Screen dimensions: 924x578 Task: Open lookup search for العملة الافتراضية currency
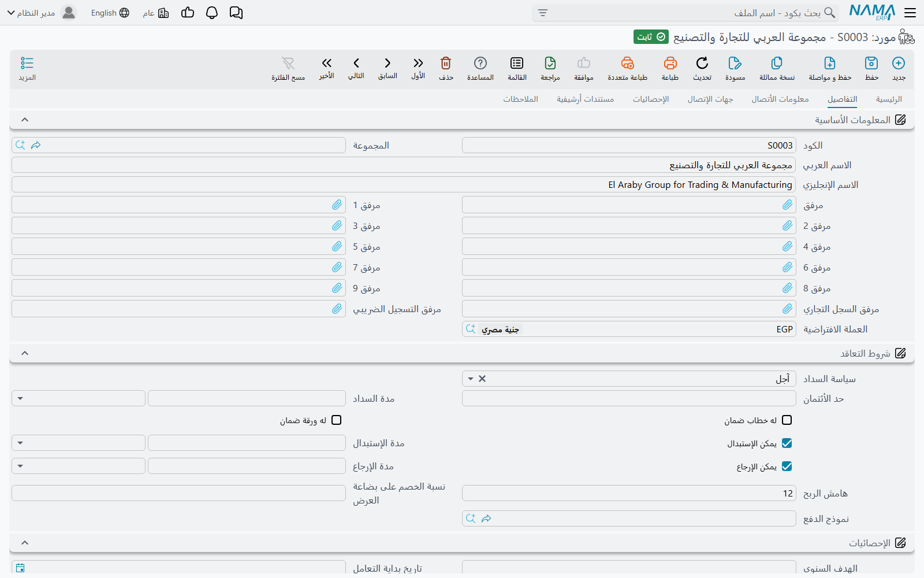tap(471, 329)
